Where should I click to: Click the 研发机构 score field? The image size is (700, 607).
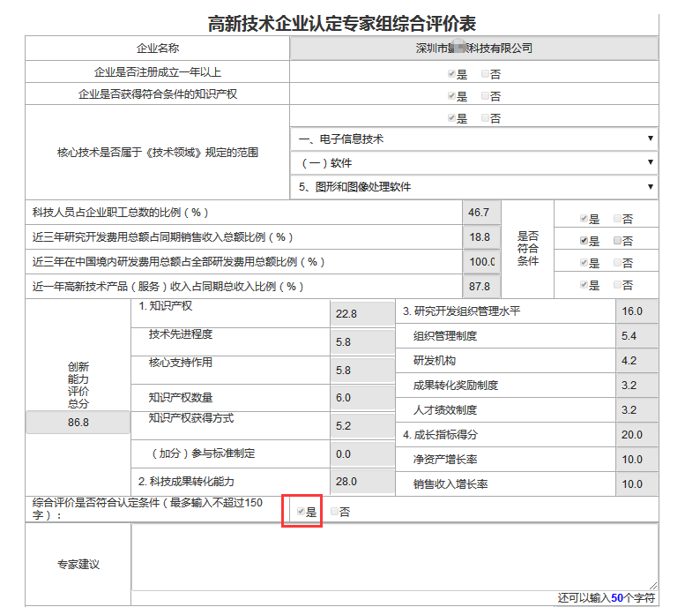coord(637,361)
